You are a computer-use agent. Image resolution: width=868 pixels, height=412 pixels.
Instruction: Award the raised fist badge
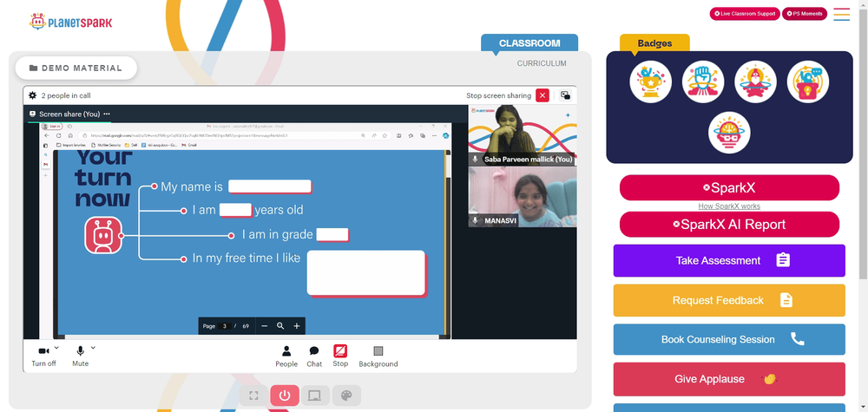(x=703, y=82)
